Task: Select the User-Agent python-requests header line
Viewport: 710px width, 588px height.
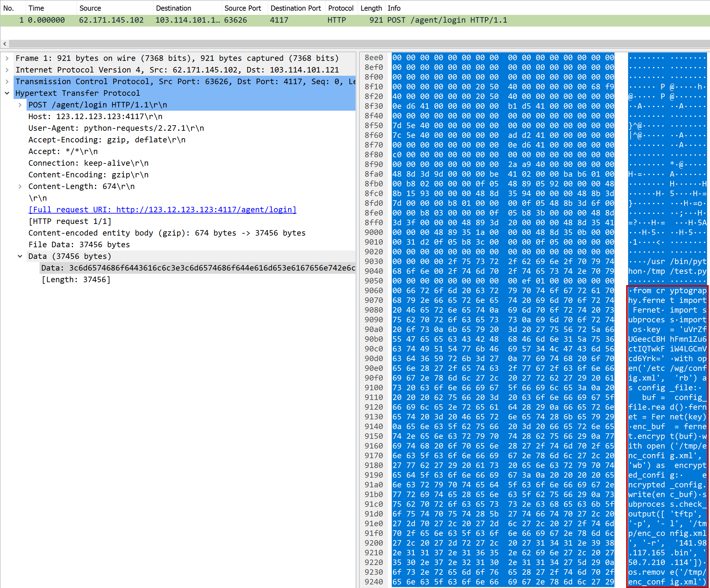Action: (116, 128)
